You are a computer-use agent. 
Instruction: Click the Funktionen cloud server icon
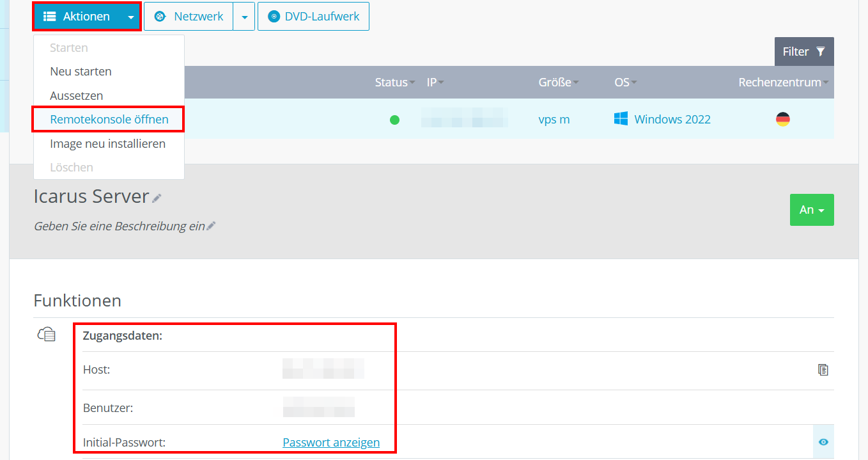pos(47,334)
